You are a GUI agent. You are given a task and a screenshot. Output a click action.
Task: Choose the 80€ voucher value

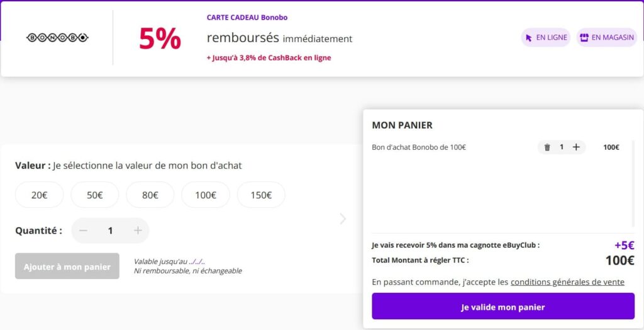click(x=150, y=195)
